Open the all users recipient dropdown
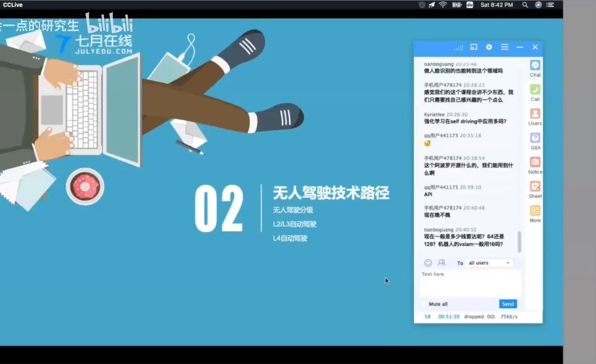This screenshot has width=596, height=364. point(488,262)
